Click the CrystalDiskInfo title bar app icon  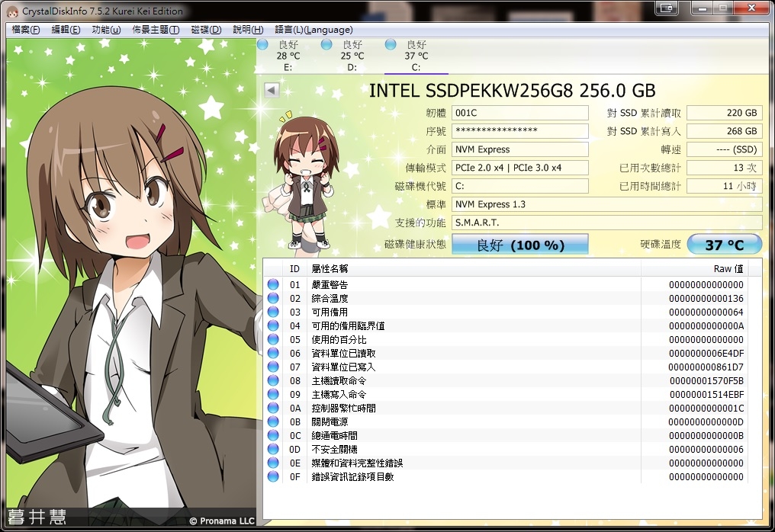[x=13, y=11]
